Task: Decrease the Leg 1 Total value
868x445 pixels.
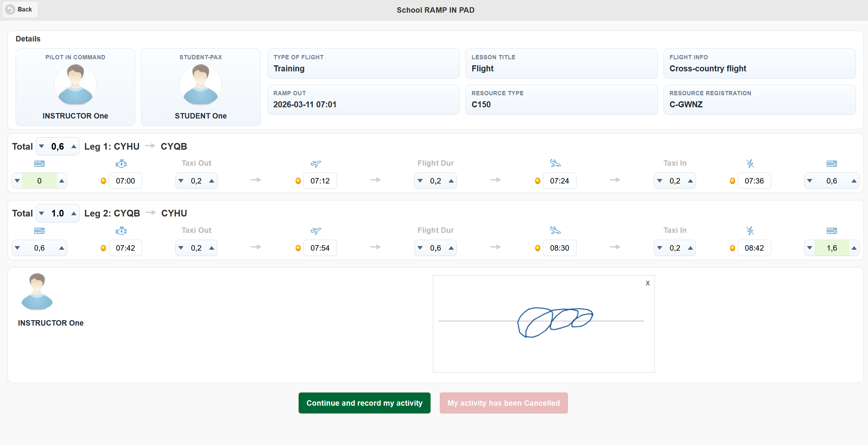Action: coord(42,147)
